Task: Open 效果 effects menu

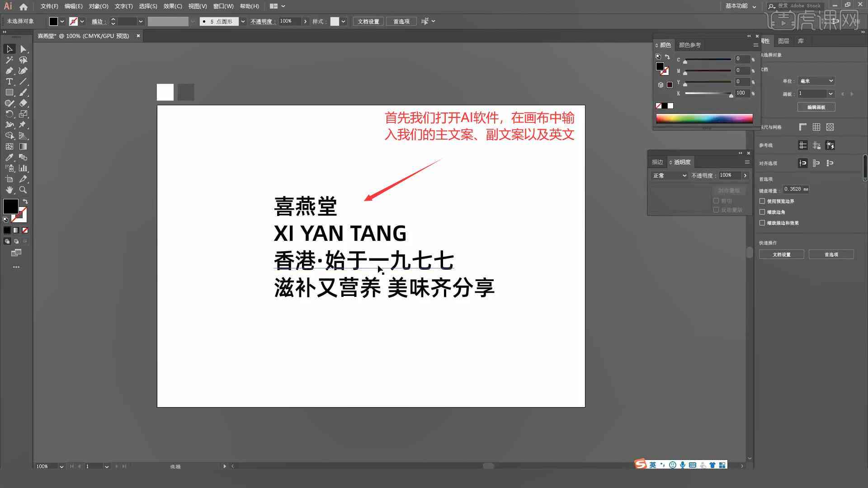Action: point(170,6)
